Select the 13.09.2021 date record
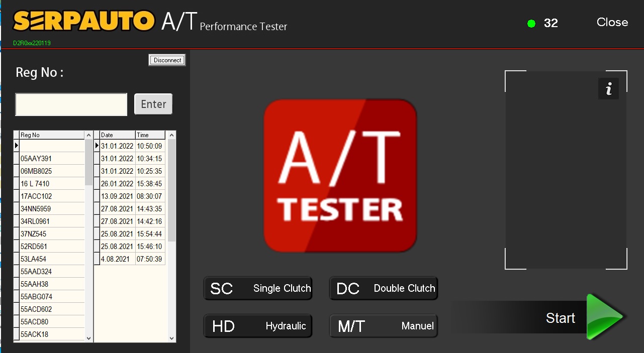644x353 pixels. [133, 196]
